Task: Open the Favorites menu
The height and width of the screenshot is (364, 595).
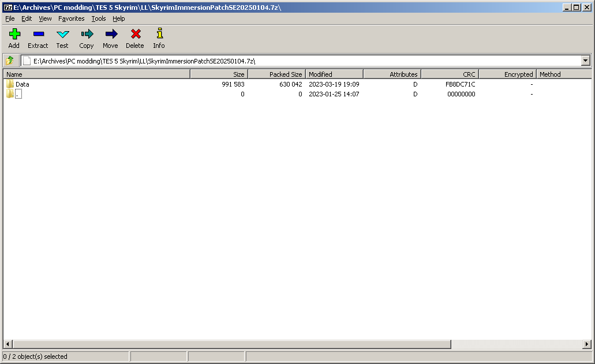Action: tap(72, 18)
